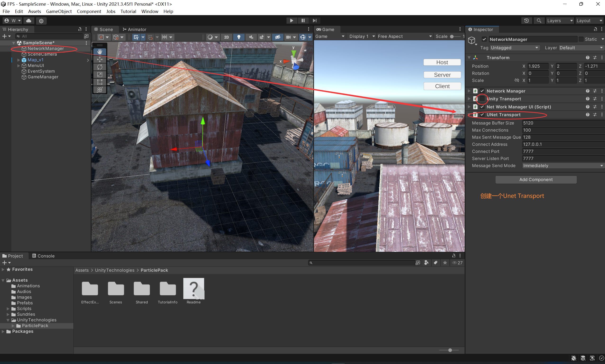Switch to the Console tab

(43, 256)
